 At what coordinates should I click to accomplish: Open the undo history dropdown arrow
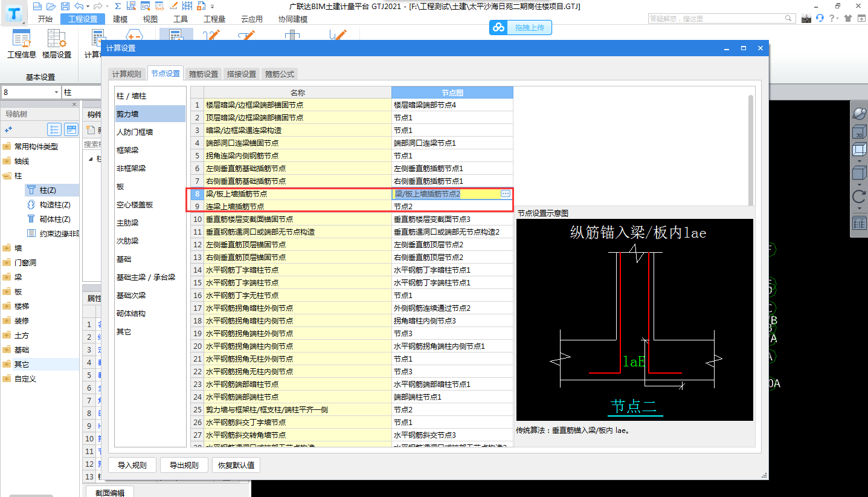[x=88, y=6]
